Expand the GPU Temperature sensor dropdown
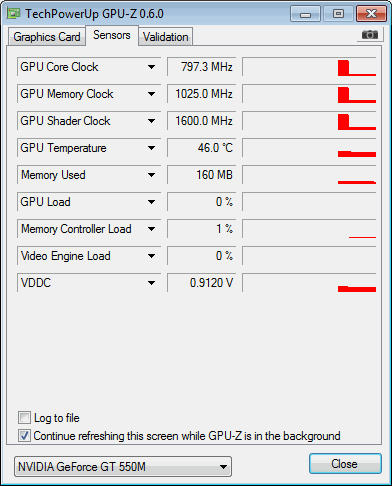 (151, 148)
